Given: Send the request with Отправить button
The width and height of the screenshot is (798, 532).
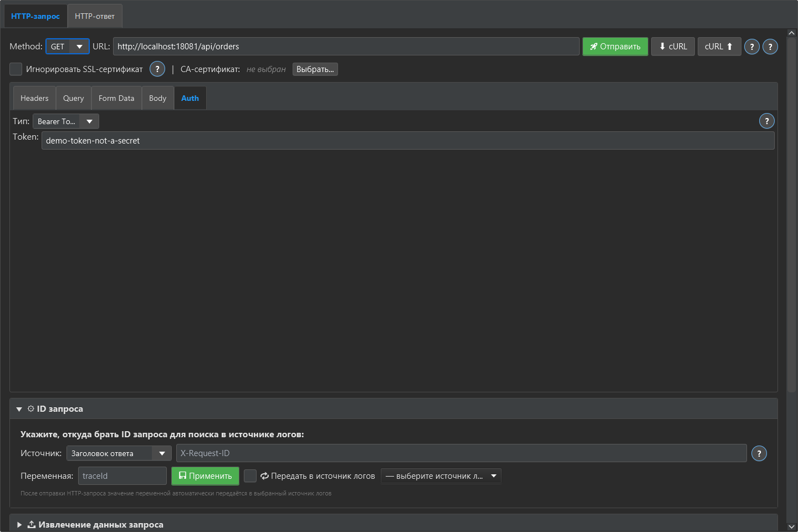Looking at the screenshot, I should point(615,47).
